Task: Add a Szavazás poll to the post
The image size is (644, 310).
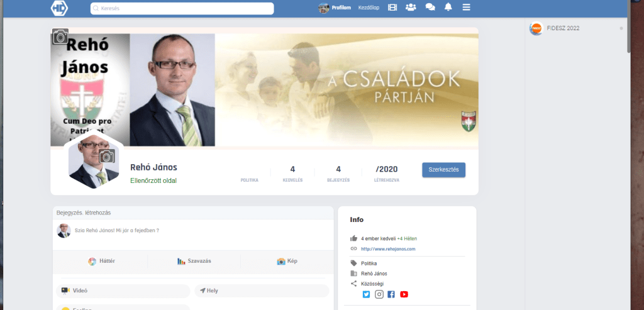Action: (194, 261)
